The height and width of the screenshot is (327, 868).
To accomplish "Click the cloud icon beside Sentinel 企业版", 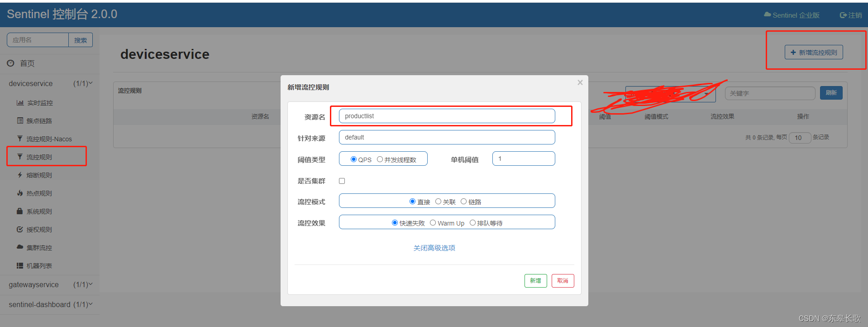I will (768, 14).
